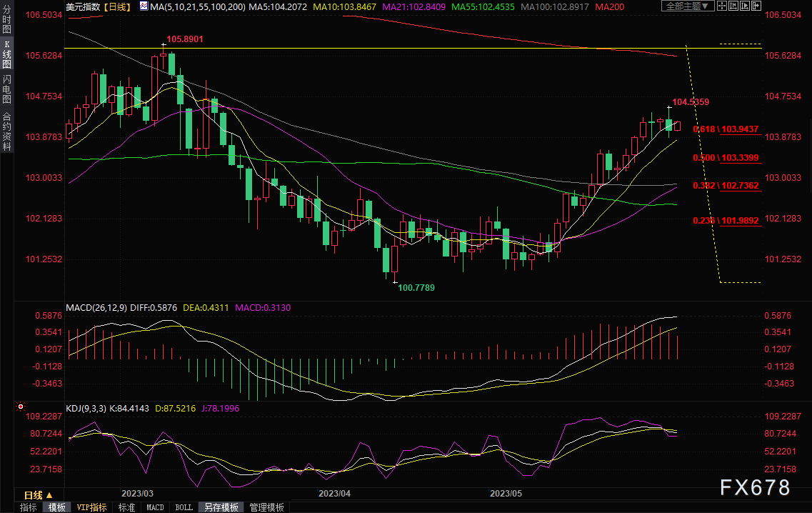
Task: Click the MA21:102.8409 label
Action: click(413, 6)
